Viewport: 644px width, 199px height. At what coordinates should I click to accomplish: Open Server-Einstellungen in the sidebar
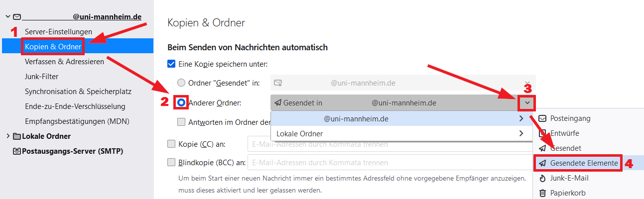58,32
